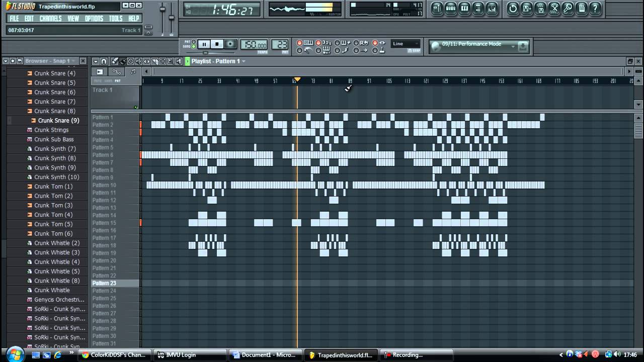Open the FL Studio title bar dropdown arrow
Screen dimensions: 644x362
[125, 6]
